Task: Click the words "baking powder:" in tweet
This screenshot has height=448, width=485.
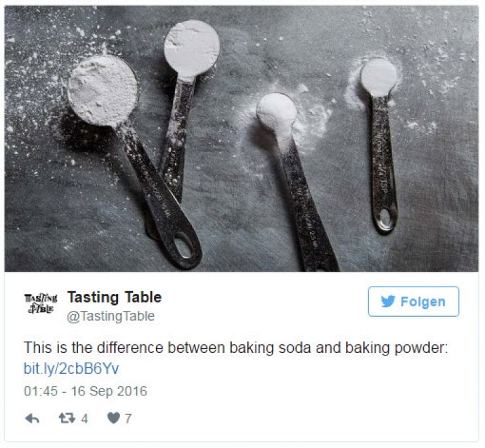Action: coord(397,348)
